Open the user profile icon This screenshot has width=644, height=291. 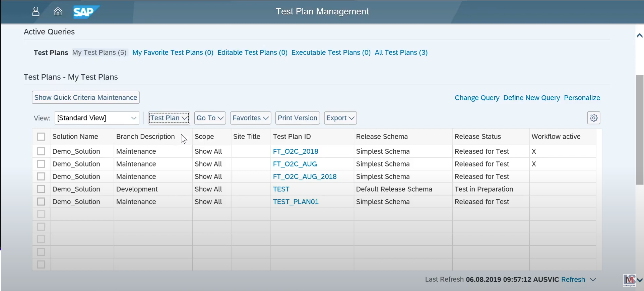[x=36, y=11]
